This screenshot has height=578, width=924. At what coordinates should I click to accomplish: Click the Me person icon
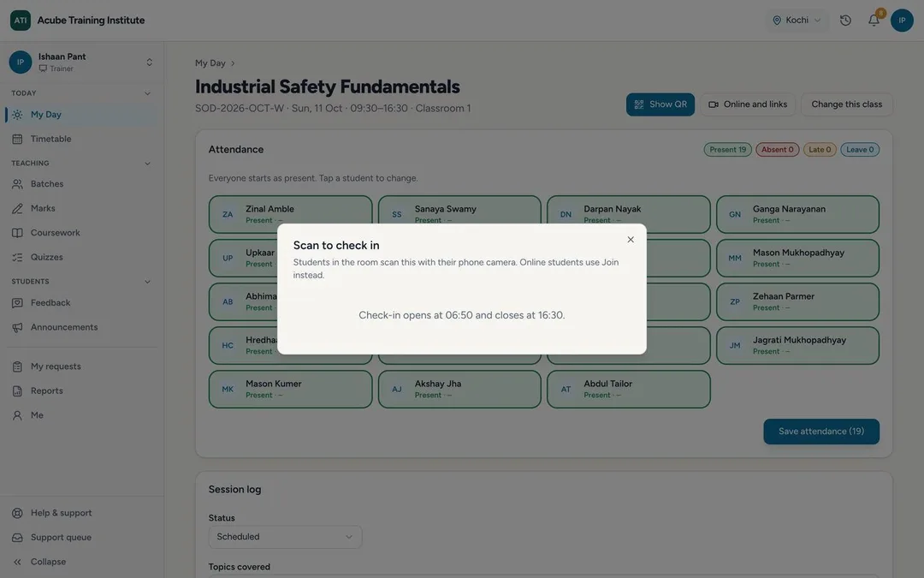(x=18, y=415)
